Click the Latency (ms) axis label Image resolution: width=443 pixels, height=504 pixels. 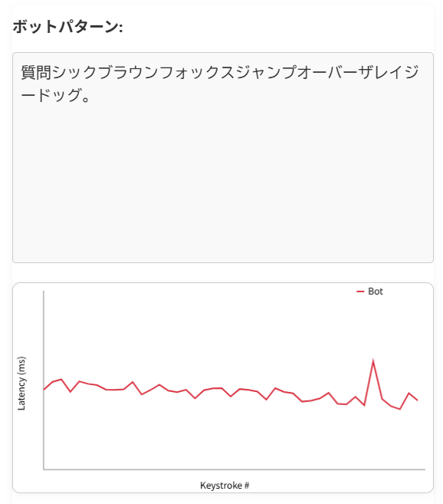(21, 383)
